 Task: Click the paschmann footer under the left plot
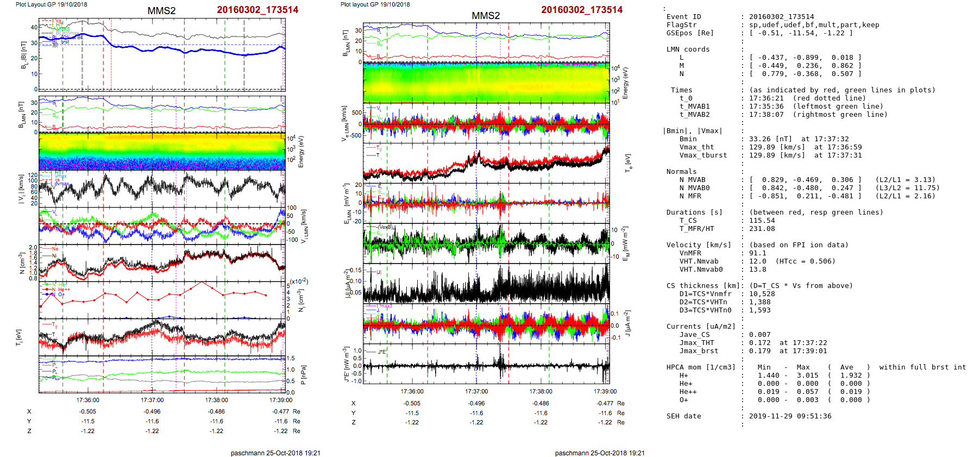[x=275, y=453]
